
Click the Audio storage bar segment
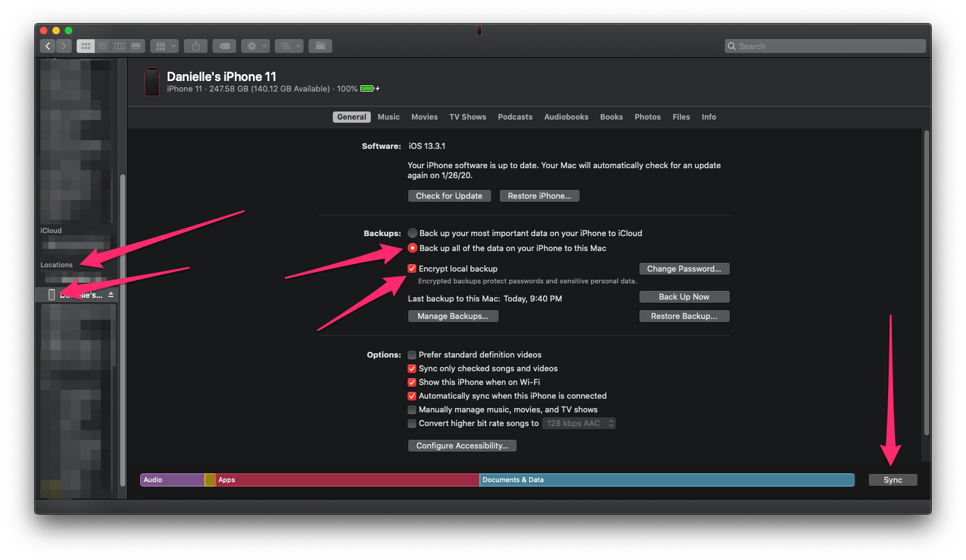[x=173, y=480]
